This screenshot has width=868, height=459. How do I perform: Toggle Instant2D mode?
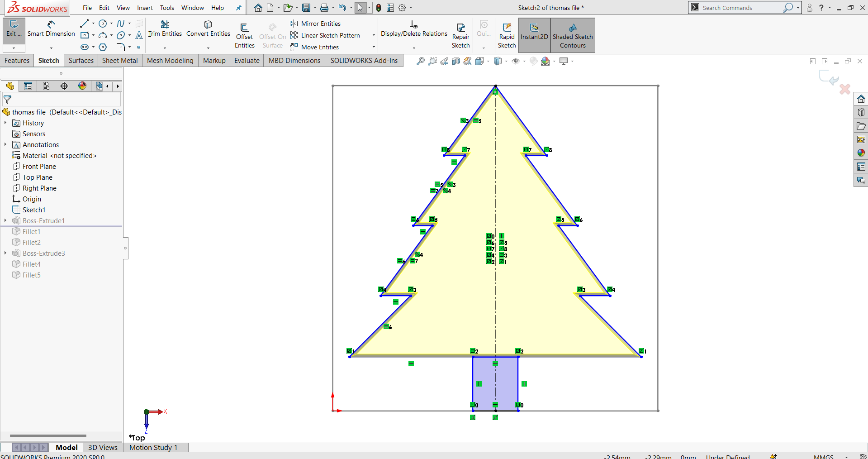pos(534,35)
